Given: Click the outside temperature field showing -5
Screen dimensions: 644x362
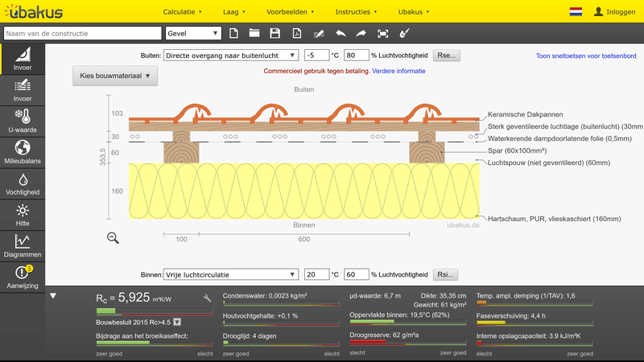Looking at the screenshot, I should pos(316,56).
